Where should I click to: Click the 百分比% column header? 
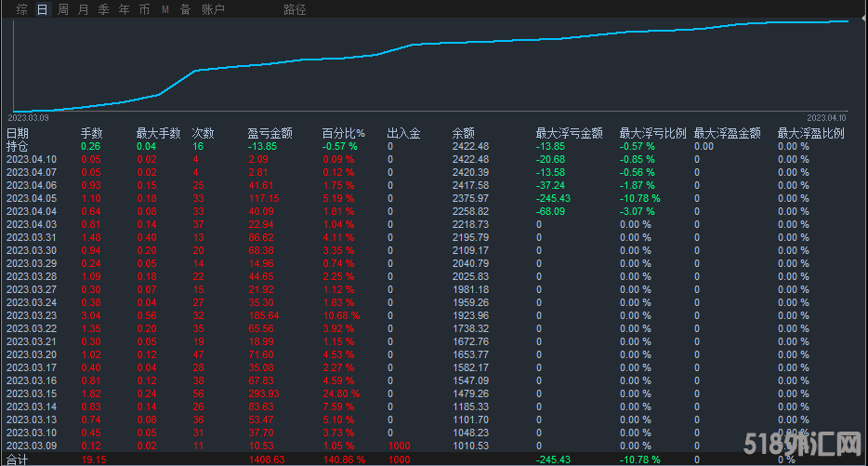coord(343,133)
